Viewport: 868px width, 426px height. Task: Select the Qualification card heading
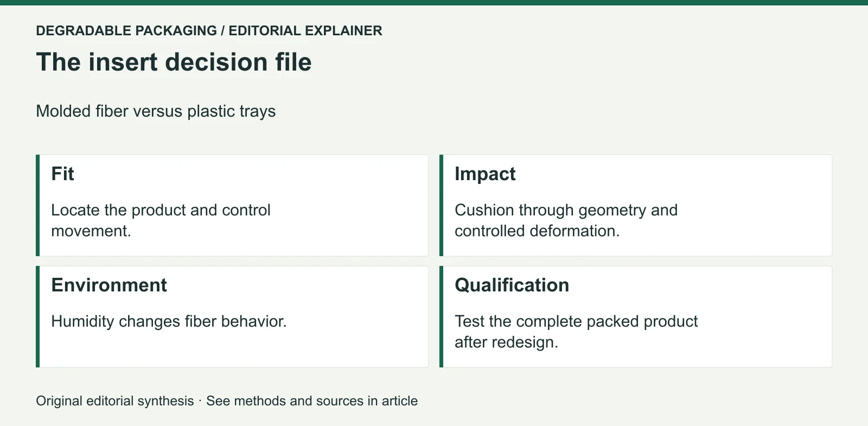coord(512,285)
